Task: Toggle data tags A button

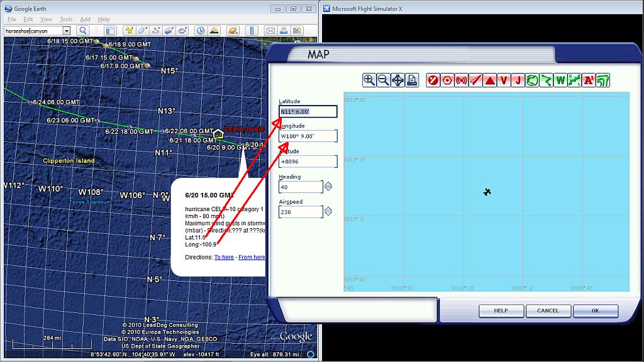Action: tap(589, 80)
